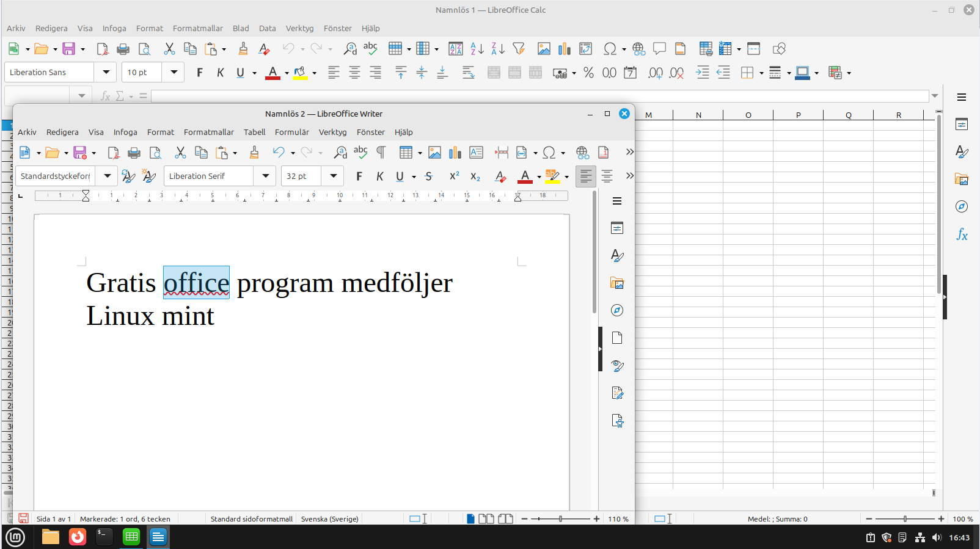Open Writer underline style dropdown arrow

coord(414,177)
